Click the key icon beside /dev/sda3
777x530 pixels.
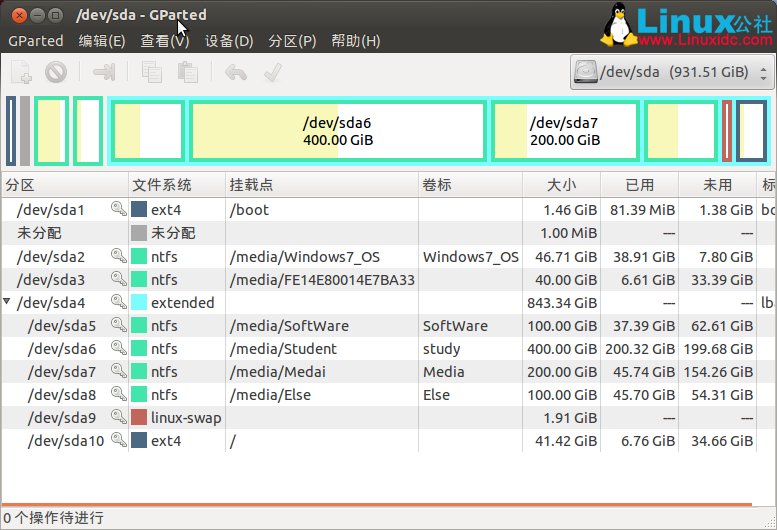[x=118, y=279]
